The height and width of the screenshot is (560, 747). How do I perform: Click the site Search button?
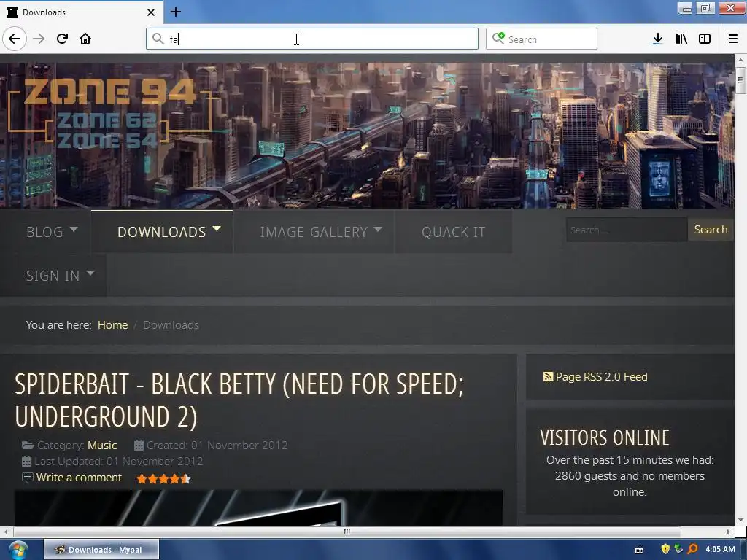tap(711, 230)
